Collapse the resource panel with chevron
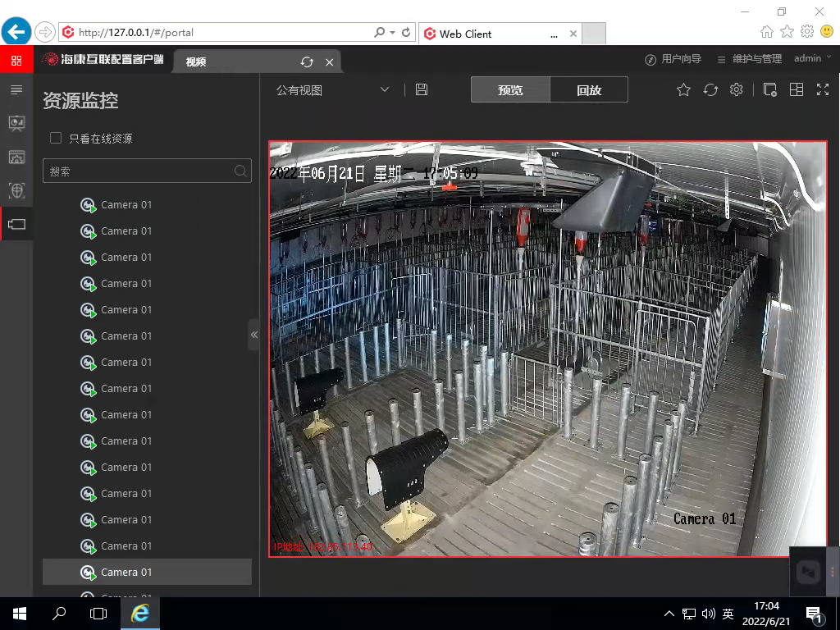Viewport: 840px width, 630px height. coord(253,335)
